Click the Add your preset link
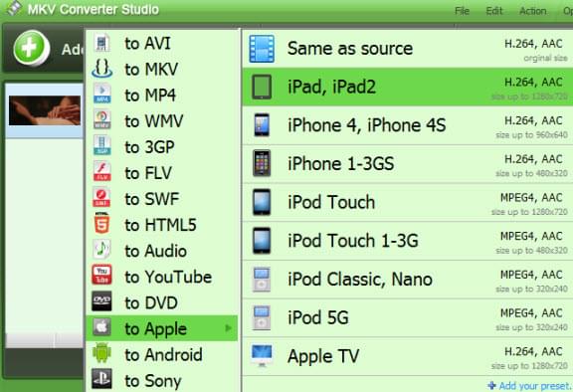The width and height of the screenshot is (573, 392). (530, 386)
